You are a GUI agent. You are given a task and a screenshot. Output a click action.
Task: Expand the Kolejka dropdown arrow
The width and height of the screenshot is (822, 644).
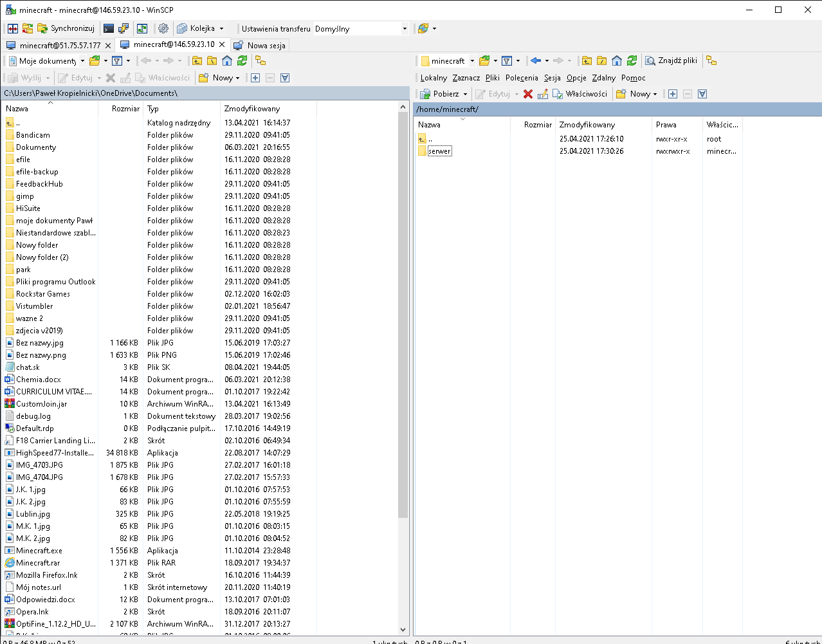222,28
